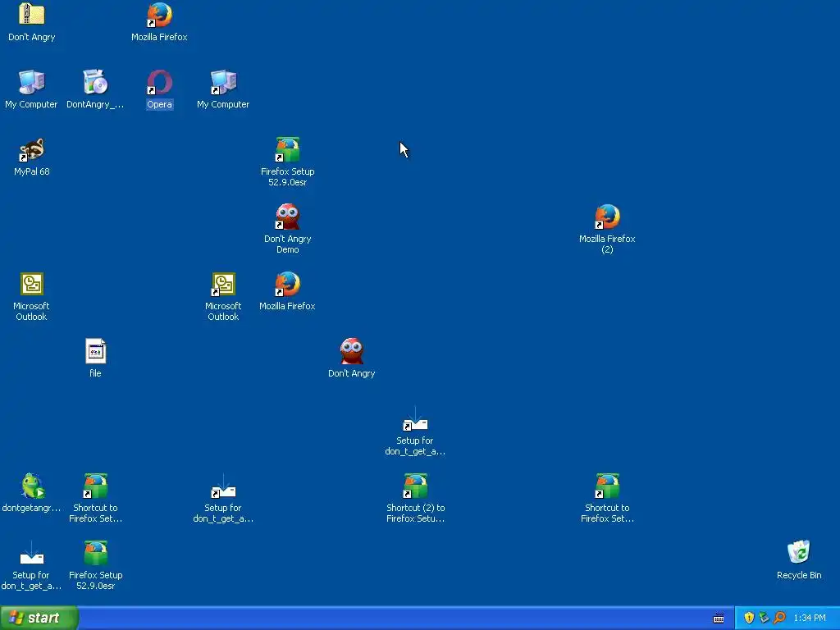This screenshot has height=630, width=840.
Task: Select the dontgetangr... green fish icon
Action: [x=32, y=486]
